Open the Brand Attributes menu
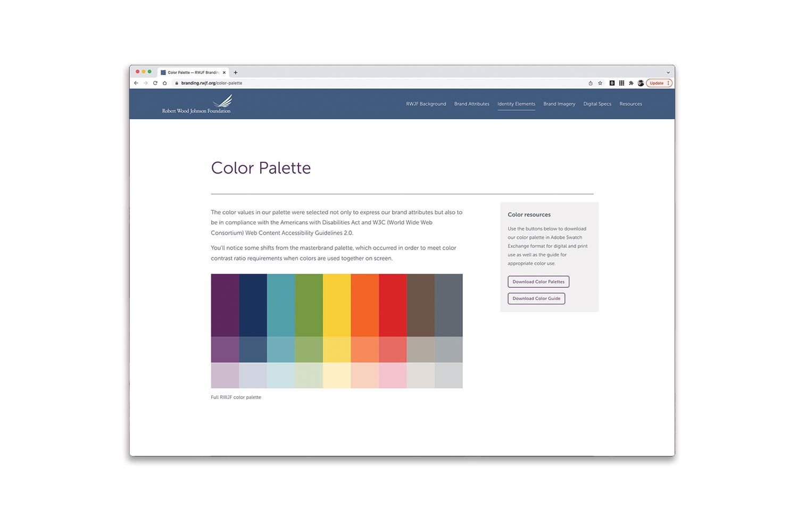 point(472,104)
